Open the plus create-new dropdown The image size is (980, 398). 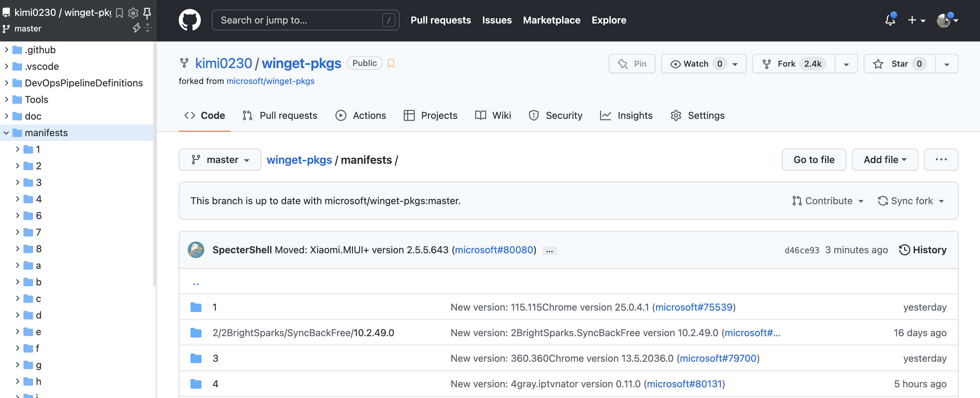[916, 20]
